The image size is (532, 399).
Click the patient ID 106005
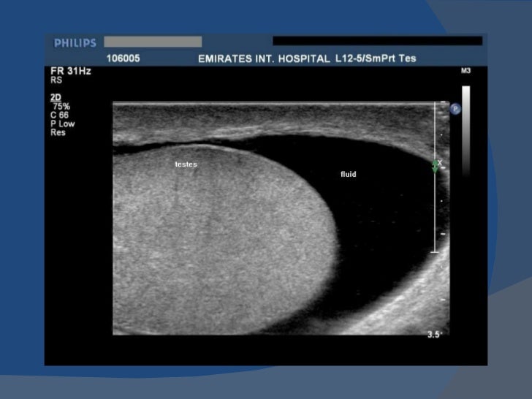click(x=123, y=58)
